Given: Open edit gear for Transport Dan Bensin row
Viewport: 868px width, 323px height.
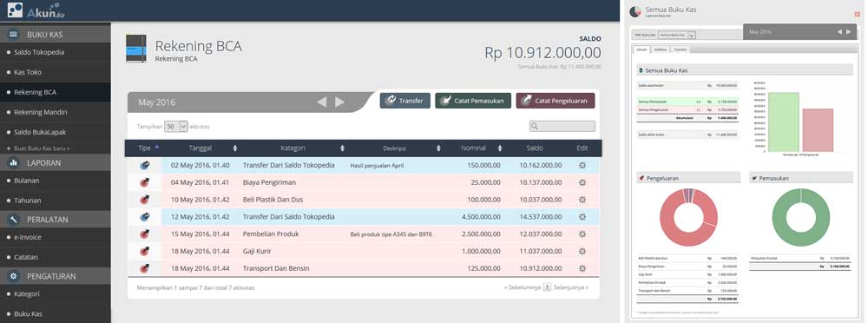Looking at the screenshot, I should point(582,268).
